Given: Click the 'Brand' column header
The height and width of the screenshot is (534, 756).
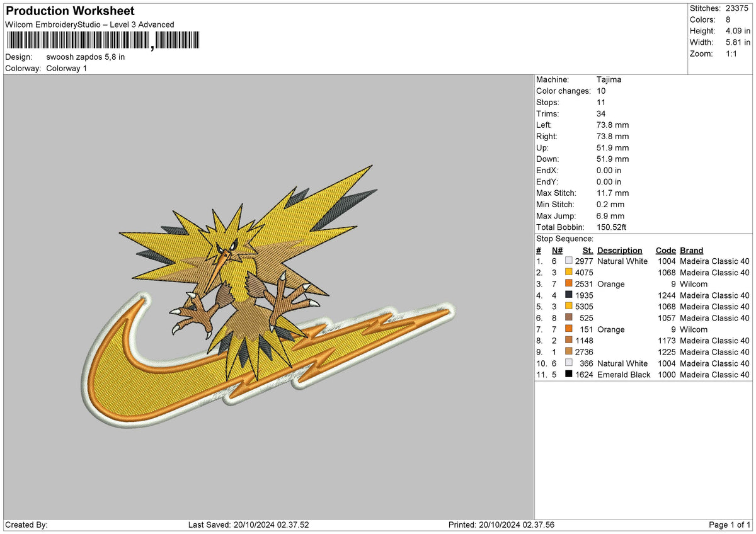Looking at the screenshot, I should coord(691,250).
